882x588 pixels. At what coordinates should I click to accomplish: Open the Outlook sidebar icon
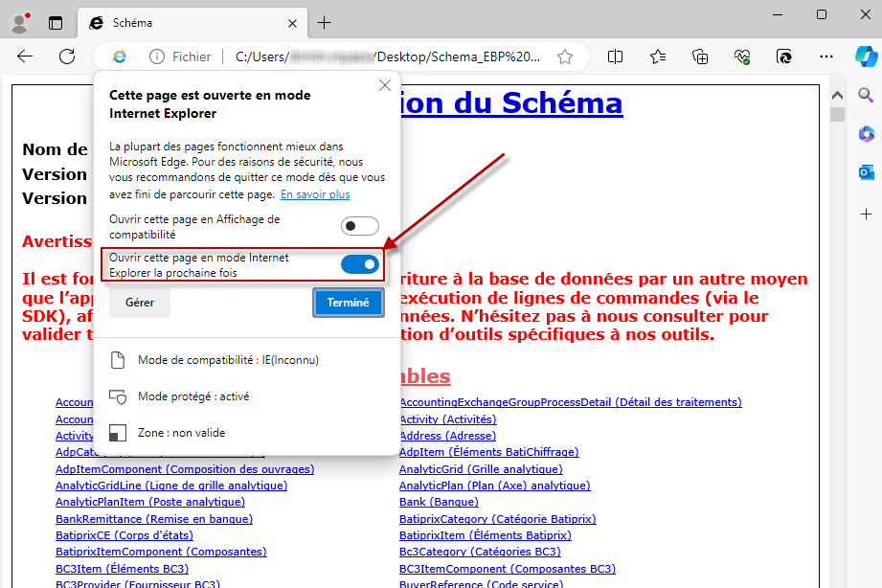point(867,172)
